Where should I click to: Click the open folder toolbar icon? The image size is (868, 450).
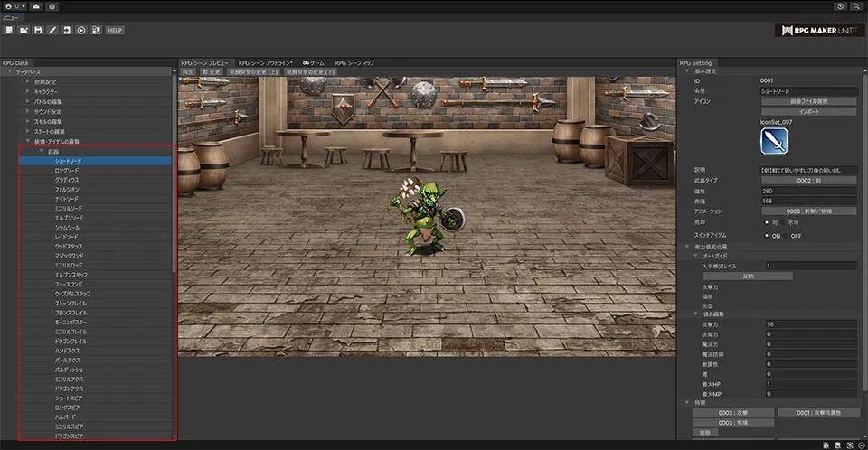pyautogui.click(x=23, y=30)
